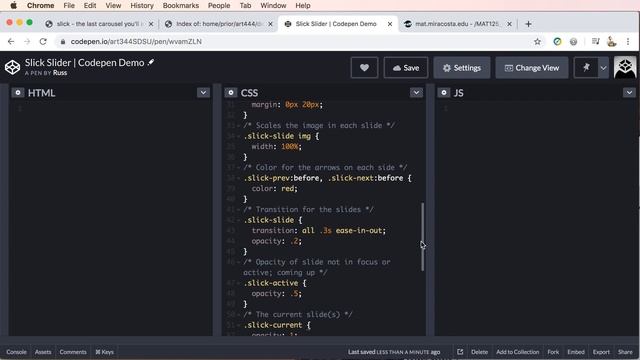Image resolution: width=640 pixels, height=360 pixels.
Task: Open the Window menu
Action: coord(273,6)
